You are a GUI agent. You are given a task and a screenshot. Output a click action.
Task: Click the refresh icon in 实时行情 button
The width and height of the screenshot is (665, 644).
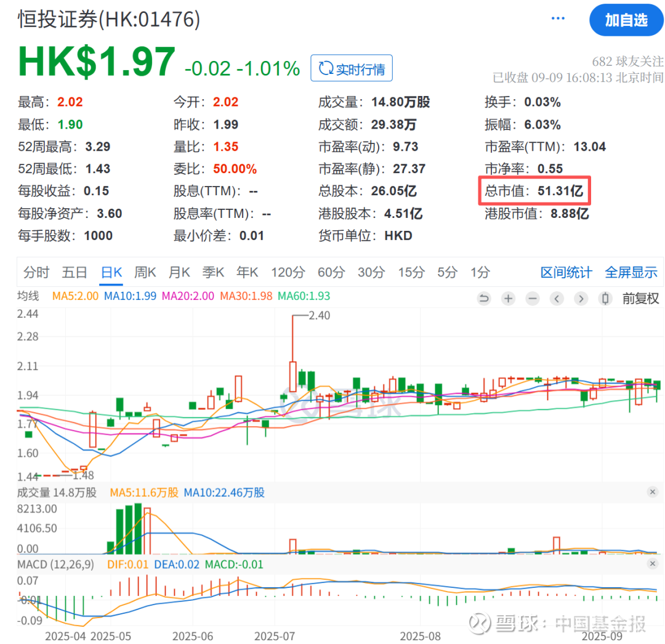(x=326, y=68)
